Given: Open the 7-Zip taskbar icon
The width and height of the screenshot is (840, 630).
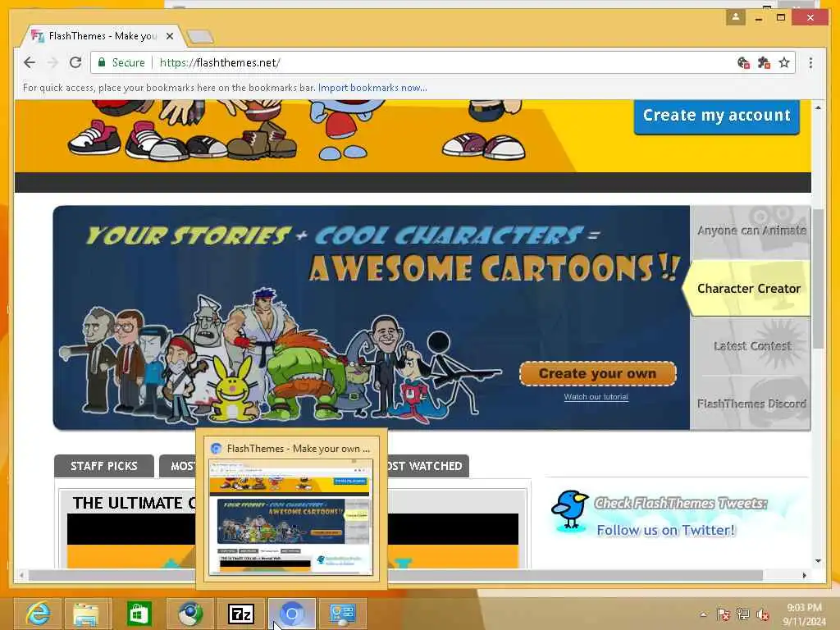Looking at the screenshot, I should (x=241, y=614).
